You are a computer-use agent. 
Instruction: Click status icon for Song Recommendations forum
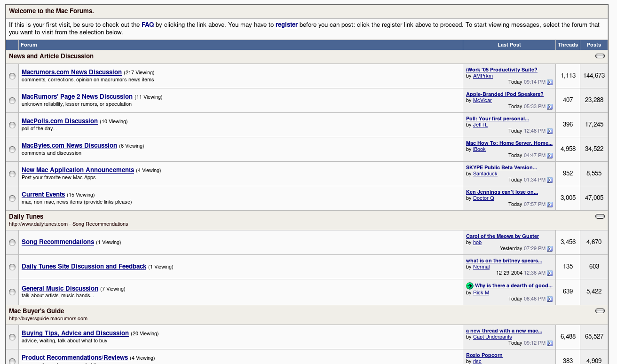coord(12,243)
